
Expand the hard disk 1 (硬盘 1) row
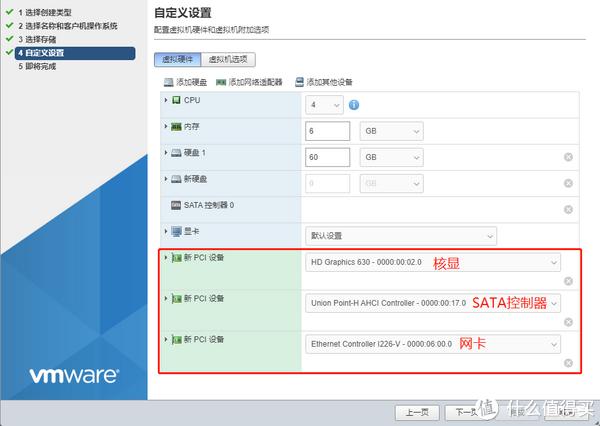click(166, 153)
